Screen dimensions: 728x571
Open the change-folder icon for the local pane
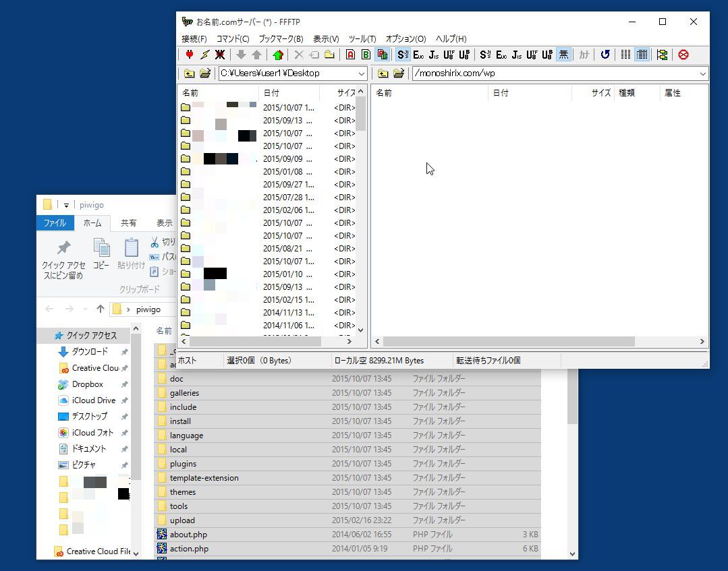coord(204,73)
